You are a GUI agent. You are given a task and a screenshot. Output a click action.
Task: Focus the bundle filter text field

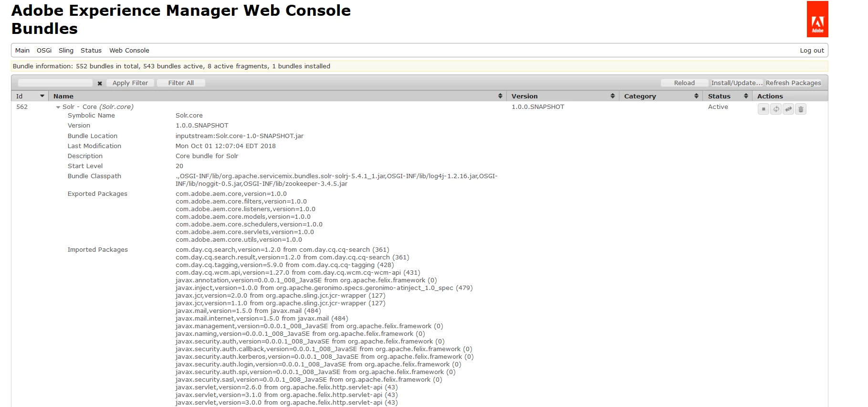click(55, 83)
